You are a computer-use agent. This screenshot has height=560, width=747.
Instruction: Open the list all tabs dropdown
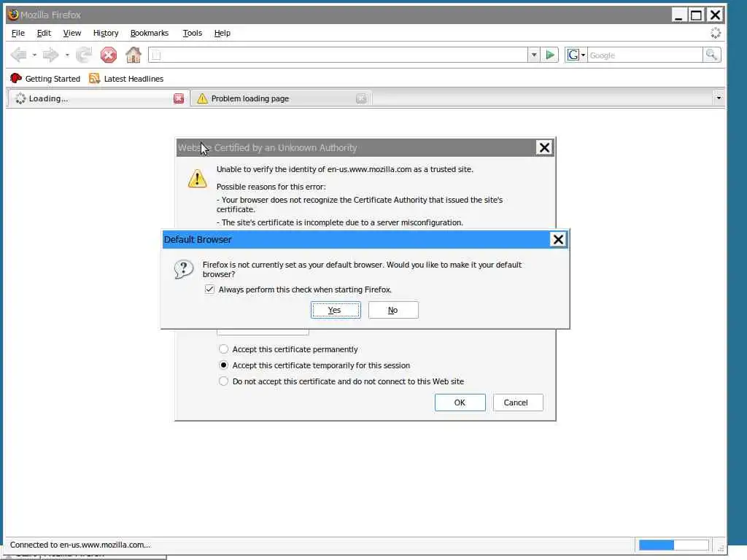click(719, 98)
